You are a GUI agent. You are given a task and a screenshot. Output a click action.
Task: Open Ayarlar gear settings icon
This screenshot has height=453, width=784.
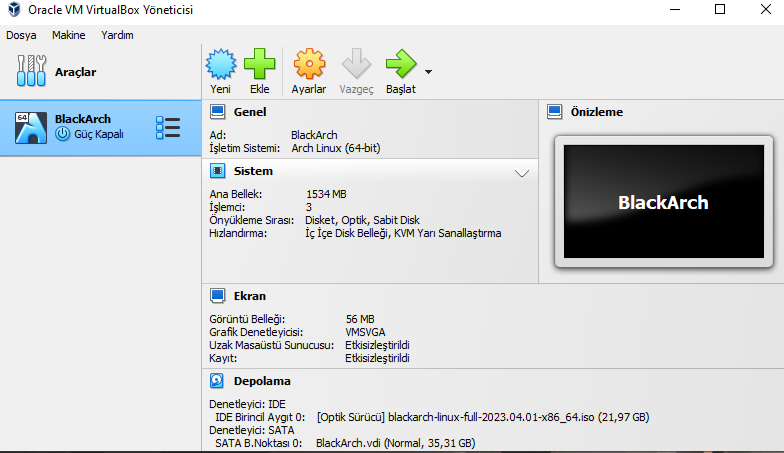pyautogui.click(x=309, y=64)
